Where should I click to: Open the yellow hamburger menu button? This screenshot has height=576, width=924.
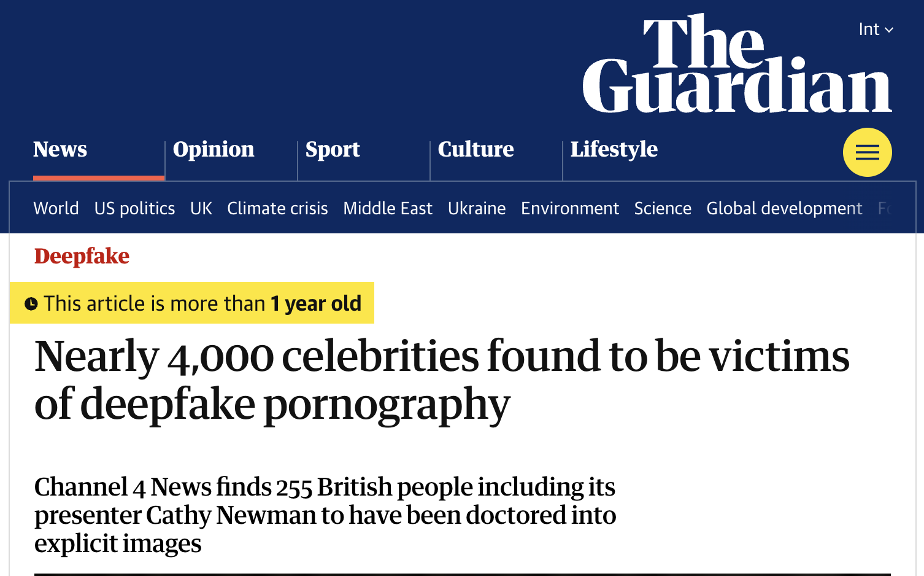coord(867,152)
